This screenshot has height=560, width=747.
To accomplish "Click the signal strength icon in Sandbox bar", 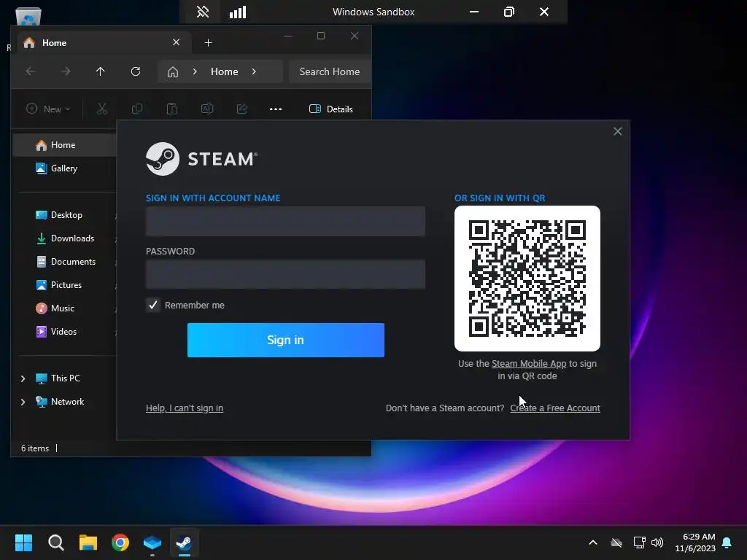I will 238,12.
